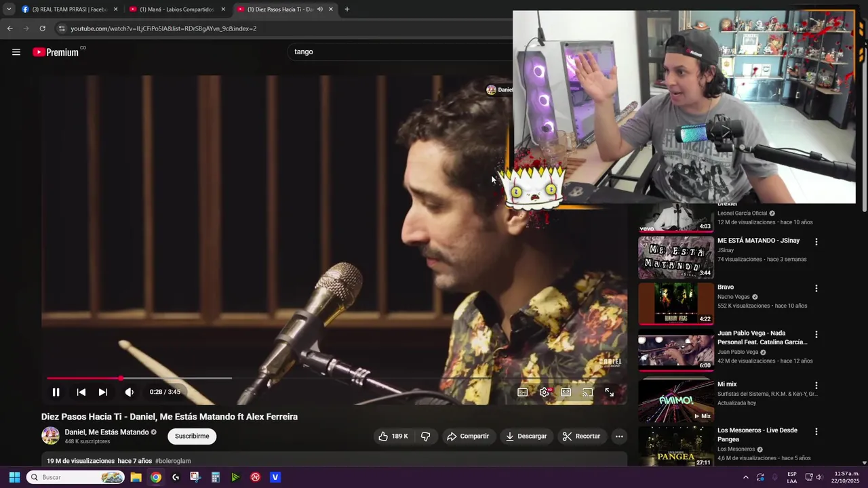The height and width of the screenshot is (488, 868).
Task: Play the ME ESTÁ MATANDO - JSinay thumbnail
Action: [x=676, y=257]
